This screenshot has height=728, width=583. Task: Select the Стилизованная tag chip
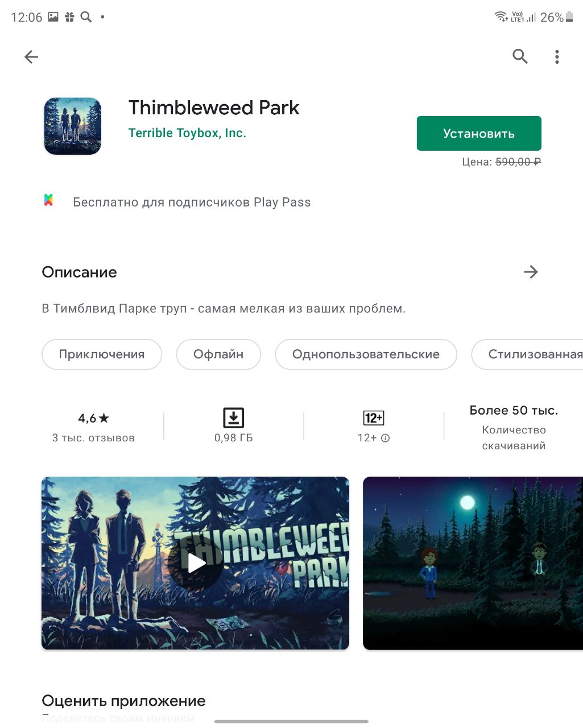[527, 354]
